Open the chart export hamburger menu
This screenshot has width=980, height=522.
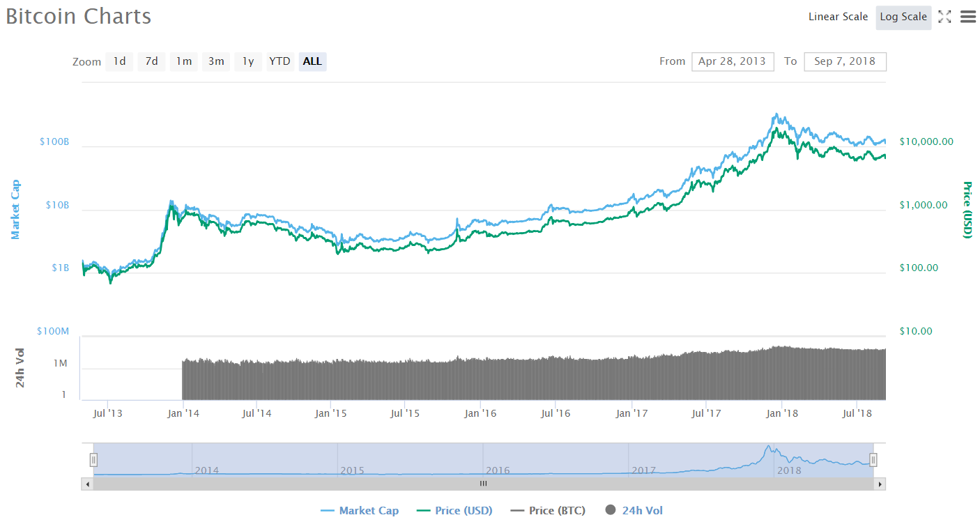coord(967,17)
